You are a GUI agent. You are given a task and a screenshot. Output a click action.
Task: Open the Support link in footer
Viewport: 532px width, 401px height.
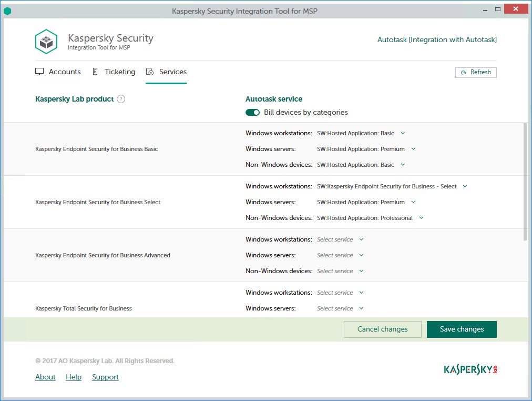coord(105,377)
